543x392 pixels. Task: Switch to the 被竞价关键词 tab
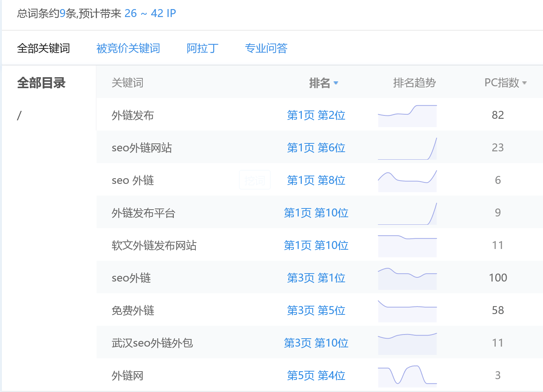coord(128,48)
